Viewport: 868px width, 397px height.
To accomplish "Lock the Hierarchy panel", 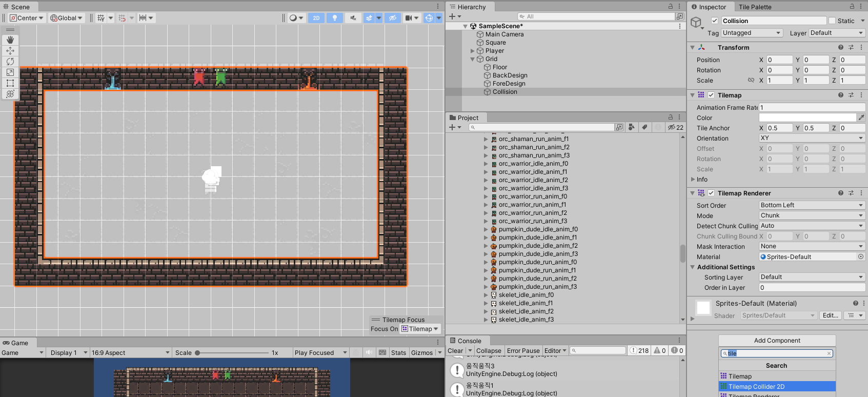I will point(670,7).
